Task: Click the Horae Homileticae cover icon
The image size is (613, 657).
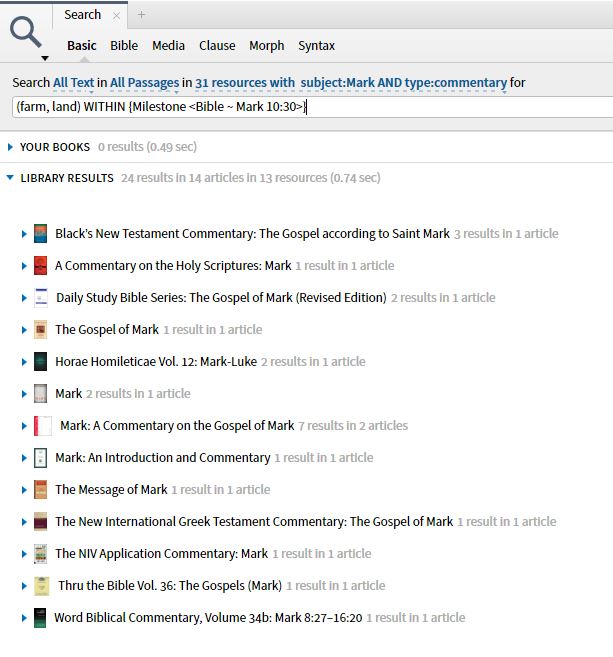Action: click(41, 362)
